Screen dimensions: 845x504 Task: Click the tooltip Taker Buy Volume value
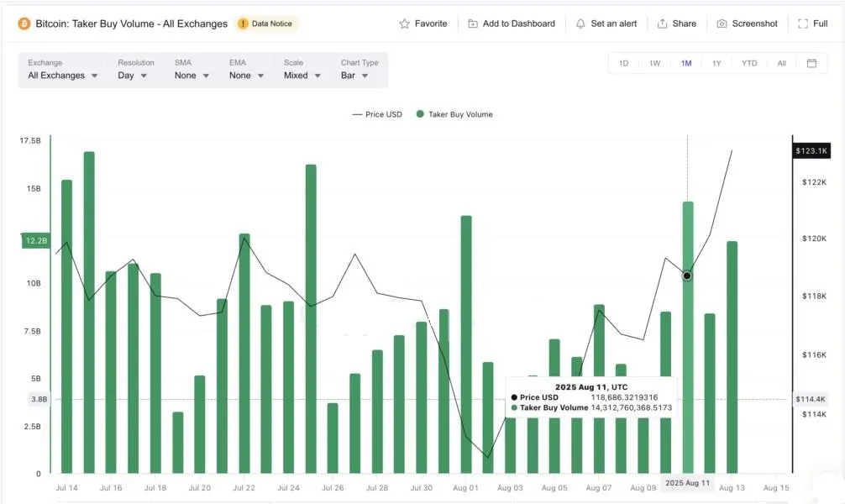click(x=631, y=407)
